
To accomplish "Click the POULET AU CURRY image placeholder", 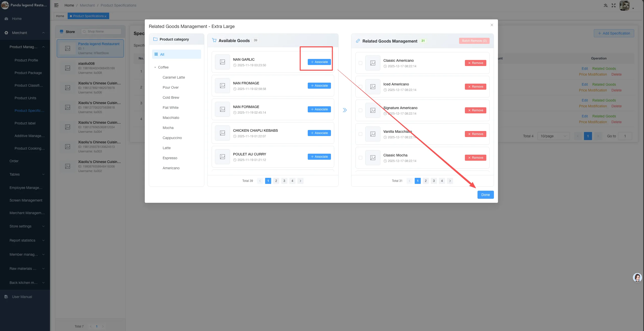I will [222, 157].
